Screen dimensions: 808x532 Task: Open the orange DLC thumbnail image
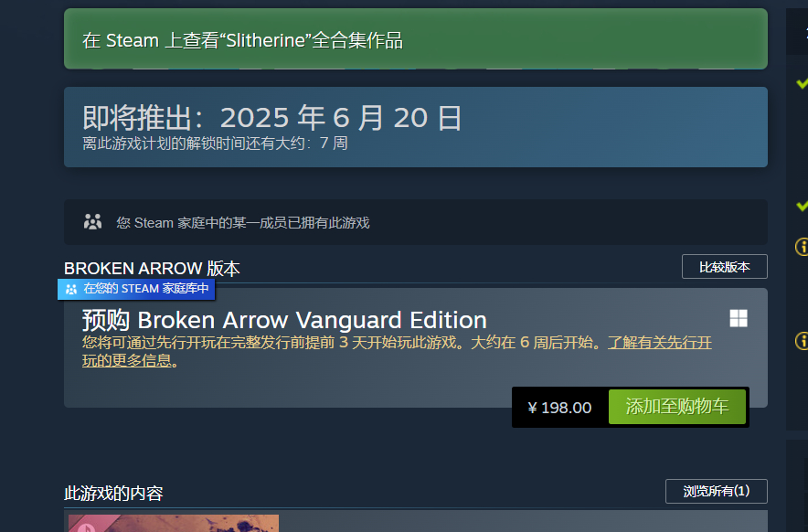pyautogui.click(x=174, y=523)
